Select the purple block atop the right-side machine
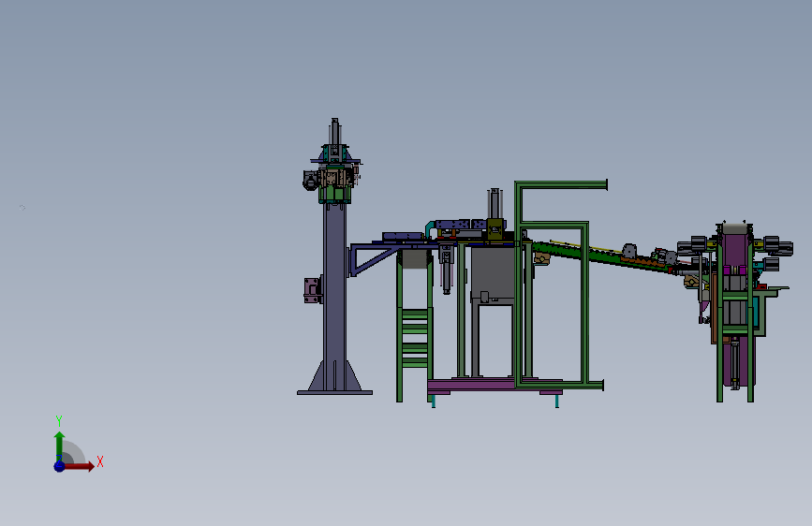The width and height of the screenshot is (812, 526). pyautogui.click(x=734, y=251)
